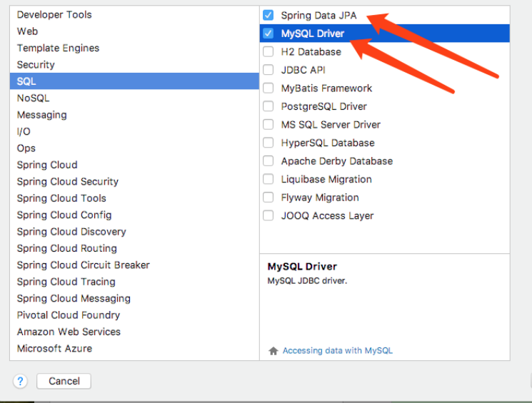This screenshot has width=532, height=403.
Task: Select the Microsoft Azure category
Action: click(134, 348)
